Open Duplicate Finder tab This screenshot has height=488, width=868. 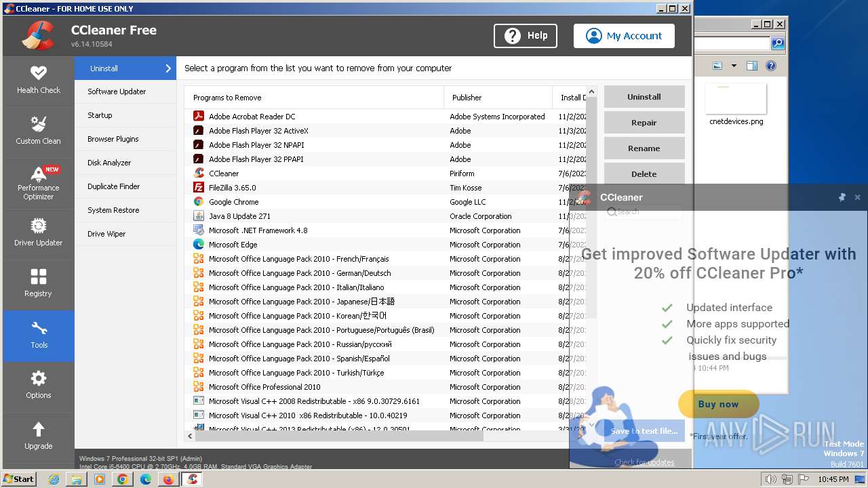coord(125,186)
